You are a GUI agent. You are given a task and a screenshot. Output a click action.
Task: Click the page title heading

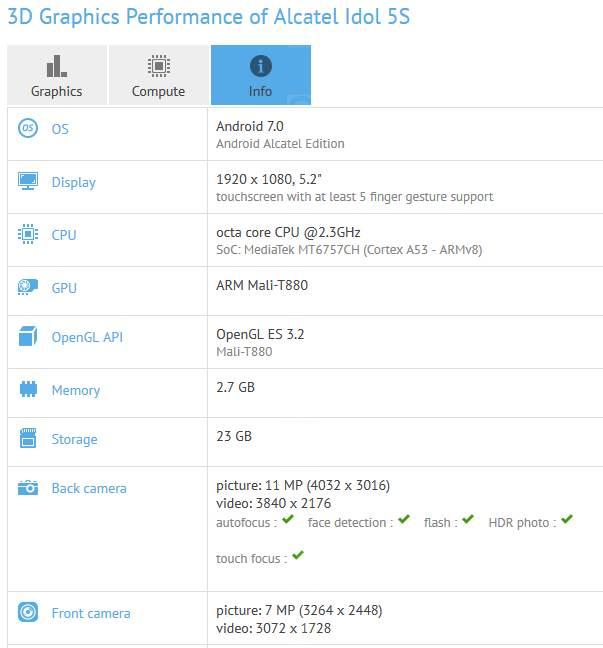coord(209,17)
